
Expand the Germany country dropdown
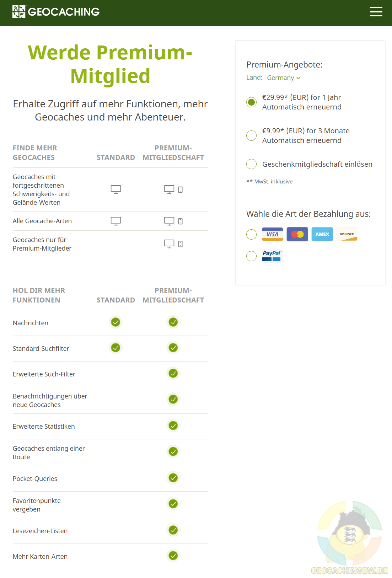pos(284,78)
